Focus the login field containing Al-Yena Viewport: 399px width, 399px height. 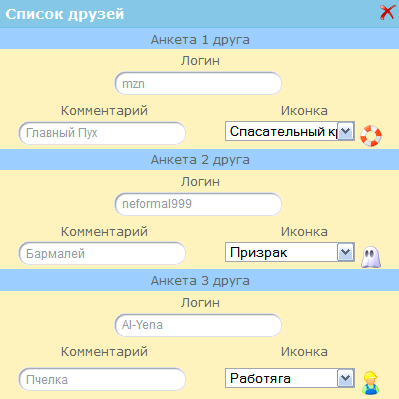(198, 325)
